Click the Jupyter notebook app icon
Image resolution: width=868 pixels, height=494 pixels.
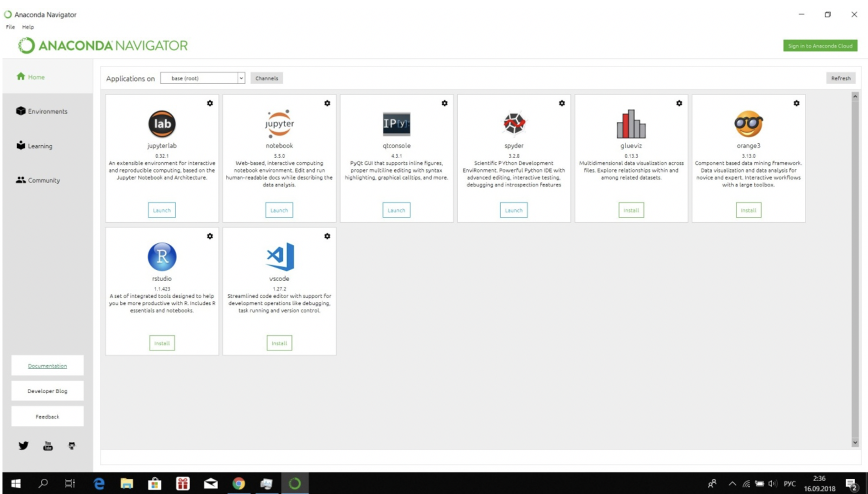pyautogui.click(x=279, y=124)
